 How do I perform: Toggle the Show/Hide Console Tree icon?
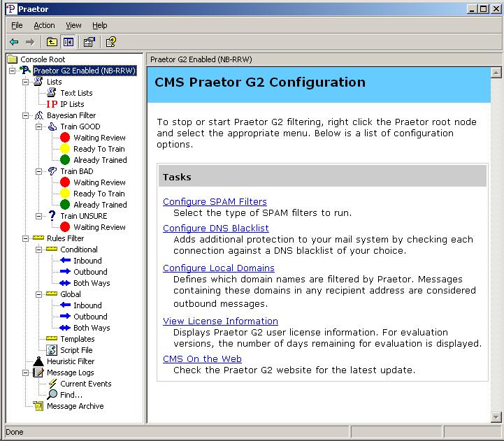pyautogui.click(x=68, y=42)
